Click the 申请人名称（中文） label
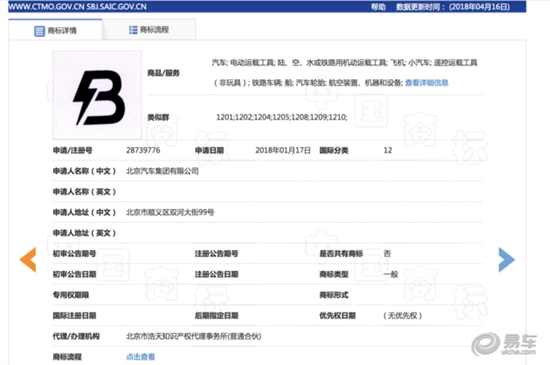The image size is (550, 365). [x=85, y=171]
